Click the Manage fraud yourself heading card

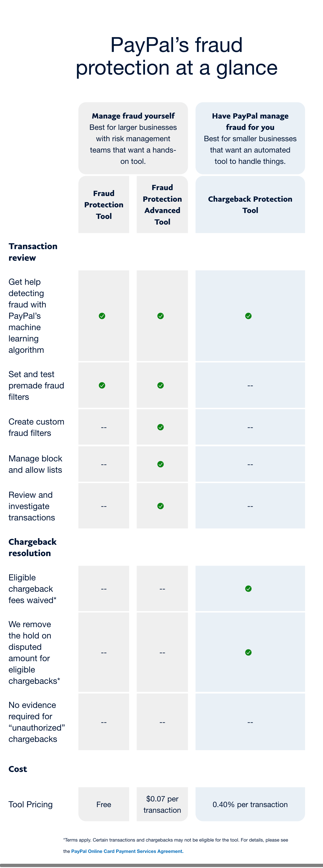click(x=133, y=138)
